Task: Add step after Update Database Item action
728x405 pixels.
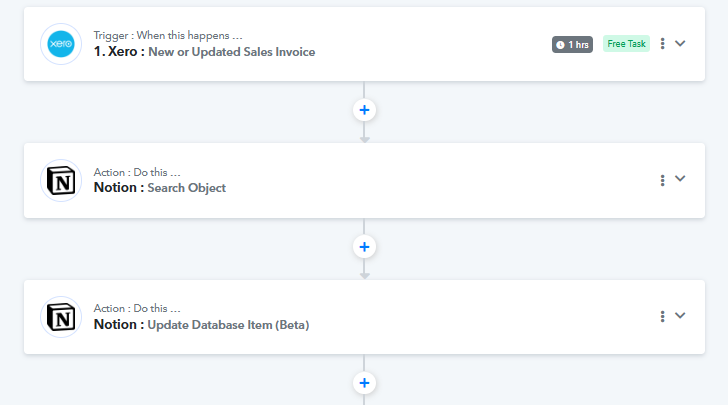Action: [364, 383]
